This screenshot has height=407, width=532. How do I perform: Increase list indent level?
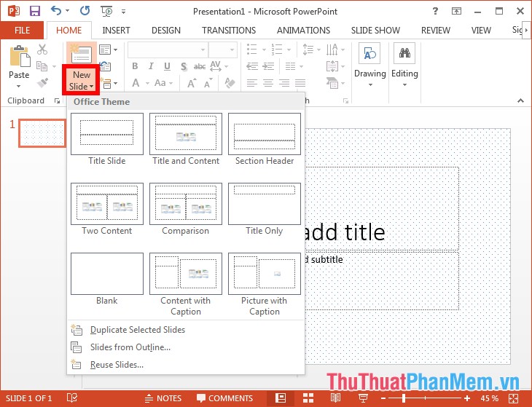tap(268, 66)
